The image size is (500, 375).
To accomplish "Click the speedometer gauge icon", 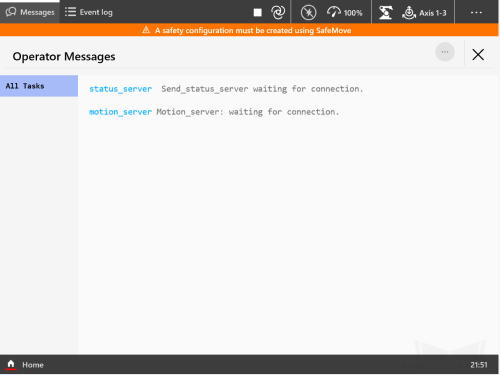I will (333, 12).
